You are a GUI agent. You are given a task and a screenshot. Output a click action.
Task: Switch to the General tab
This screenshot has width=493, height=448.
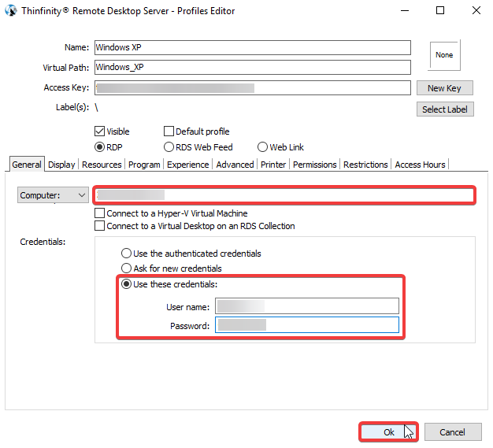tap(27, 165)
